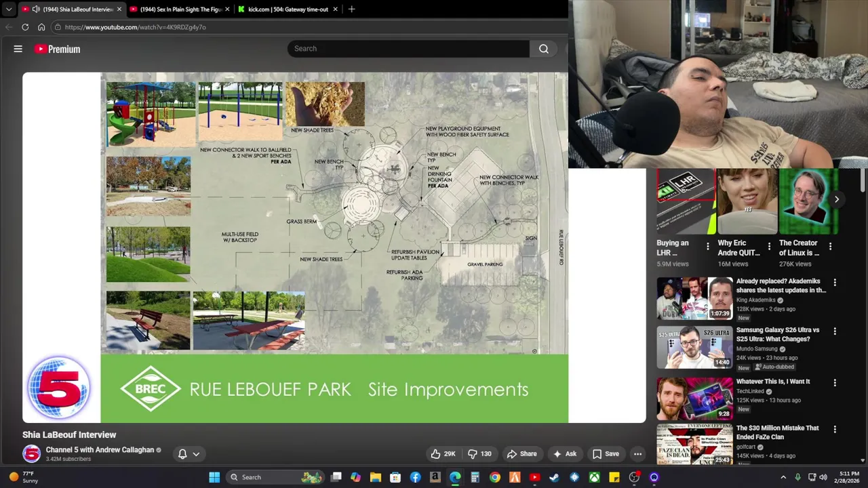Open options for Creator of Linux video
The height and width of the screenshot is (488, 868).
pyautogui.click(x=830, y=247)
